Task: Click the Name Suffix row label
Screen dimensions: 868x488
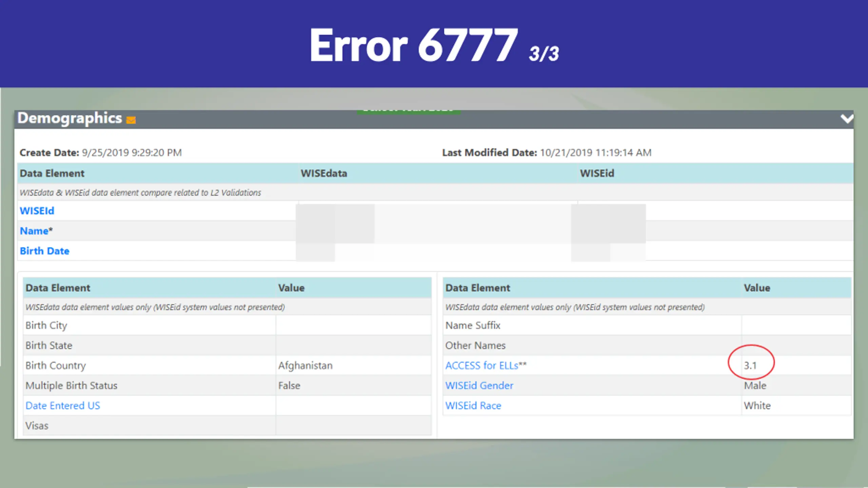Action: tap(473, 325)
